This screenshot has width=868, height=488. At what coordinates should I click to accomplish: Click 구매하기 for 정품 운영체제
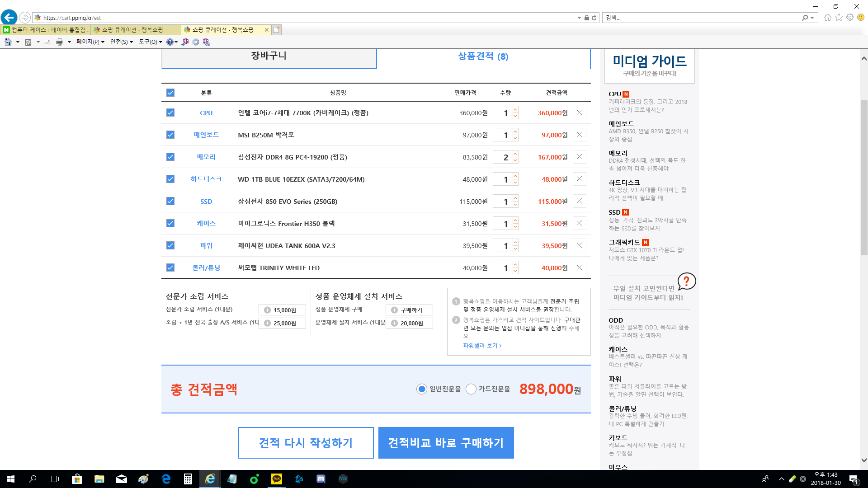coord(409,310)
